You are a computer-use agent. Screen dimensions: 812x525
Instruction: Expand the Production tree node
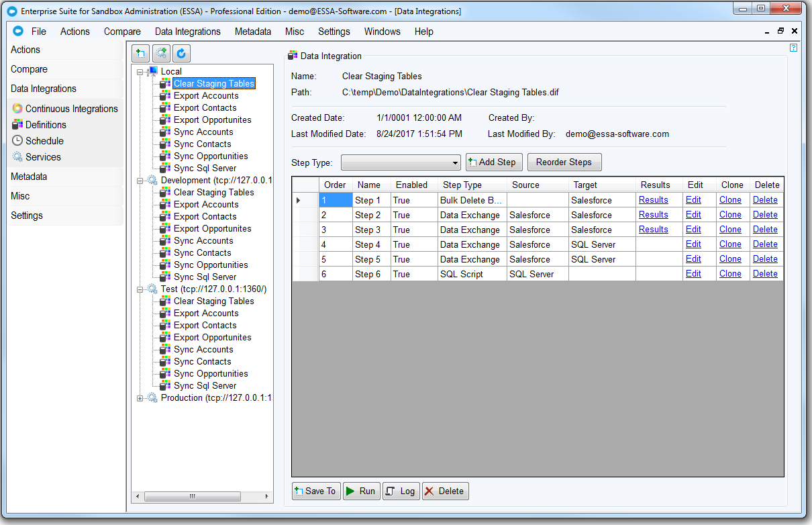click(x=140, y=397)
